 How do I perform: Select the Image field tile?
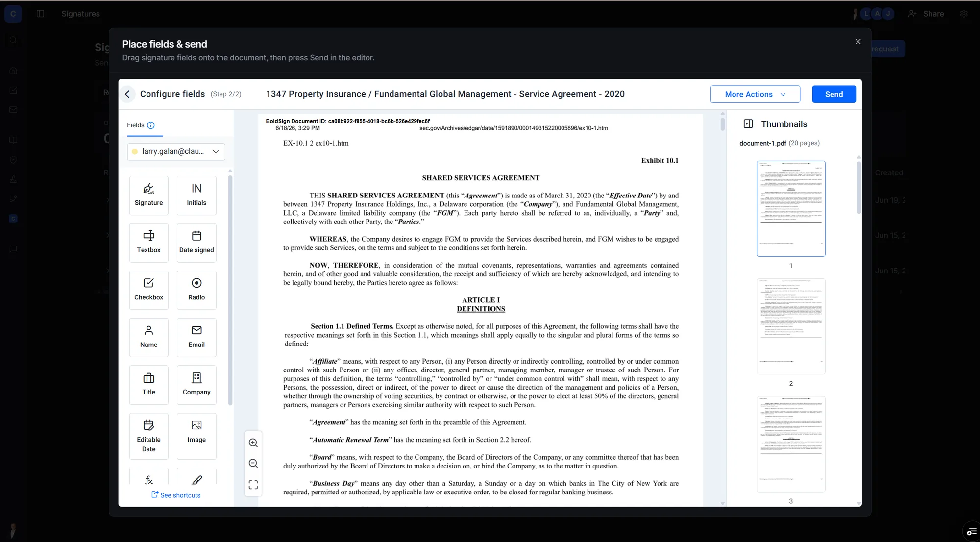(196, 436)
